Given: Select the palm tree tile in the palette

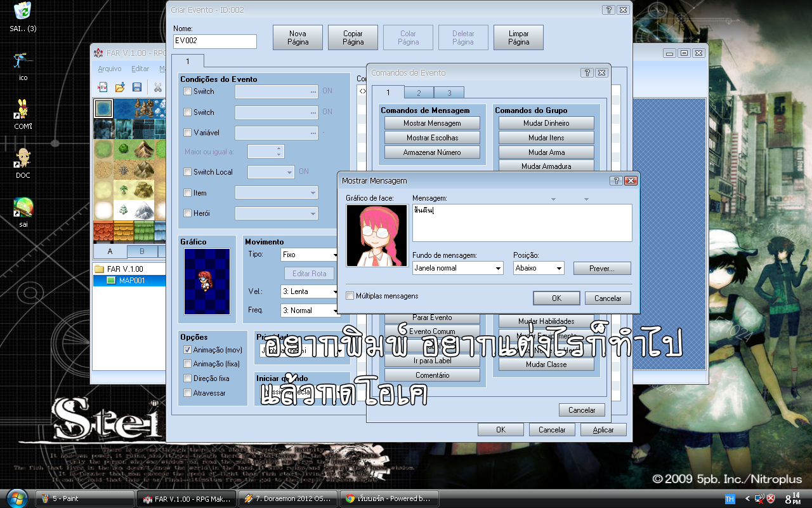Looking at the screenshot, I should [x=123, y=190].
